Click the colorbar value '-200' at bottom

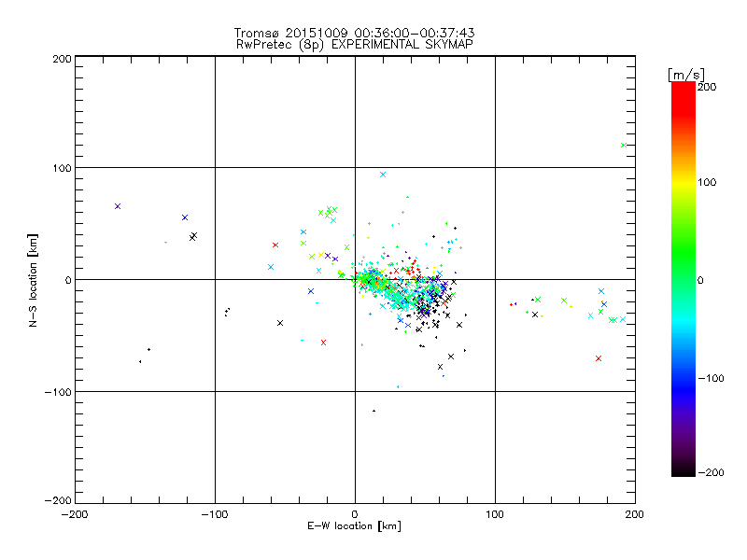(x=711, y=472)
